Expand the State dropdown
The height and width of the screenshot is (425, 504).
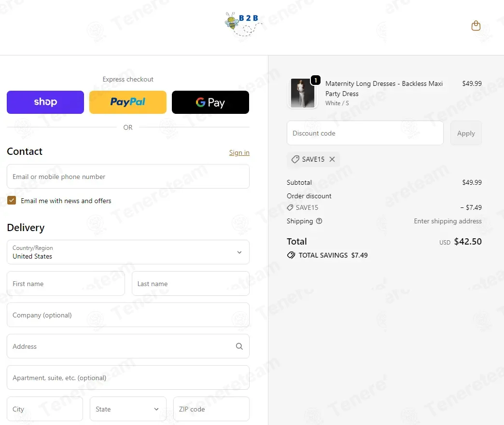(x=128, y=409)
